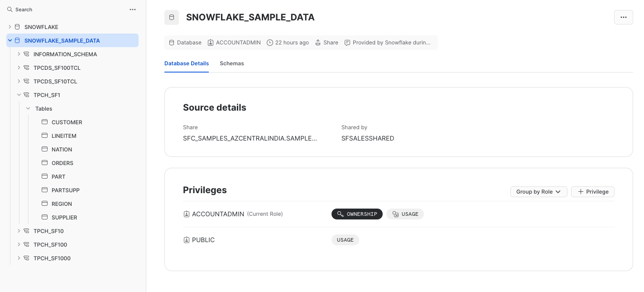Click the PART table icon
This screenshot has height=292, width=644.
[44, 176]
